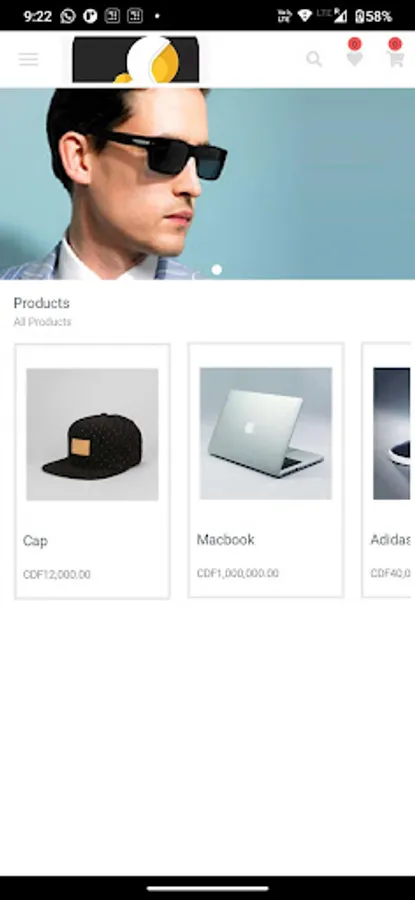Tap the sunglasses man banner image
The image size is (415, 900).
207,184
